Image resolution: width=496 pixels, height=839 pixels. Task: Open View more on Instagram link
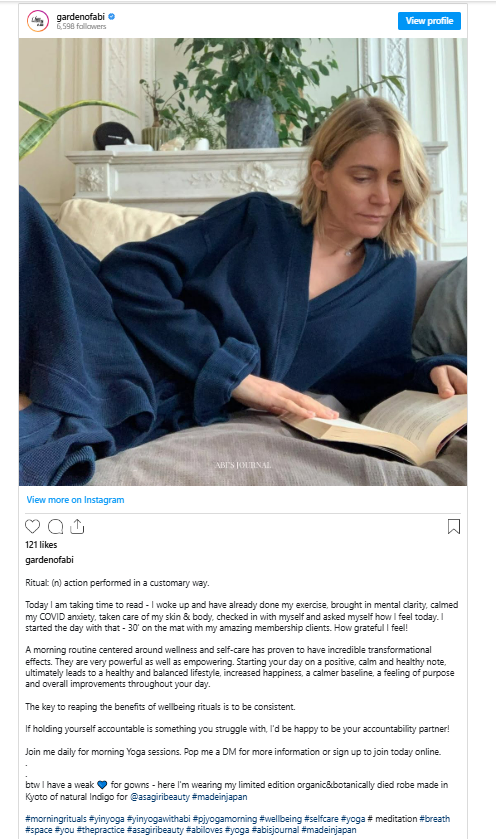[75, 500]
